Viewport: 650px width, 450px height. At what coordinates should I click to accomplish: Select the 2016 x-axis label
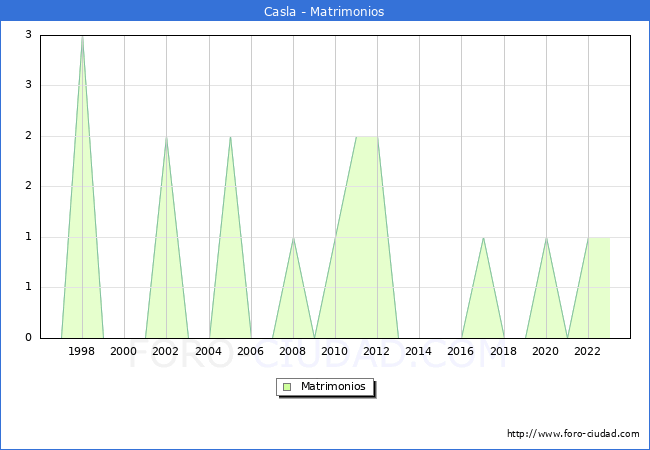461,351
